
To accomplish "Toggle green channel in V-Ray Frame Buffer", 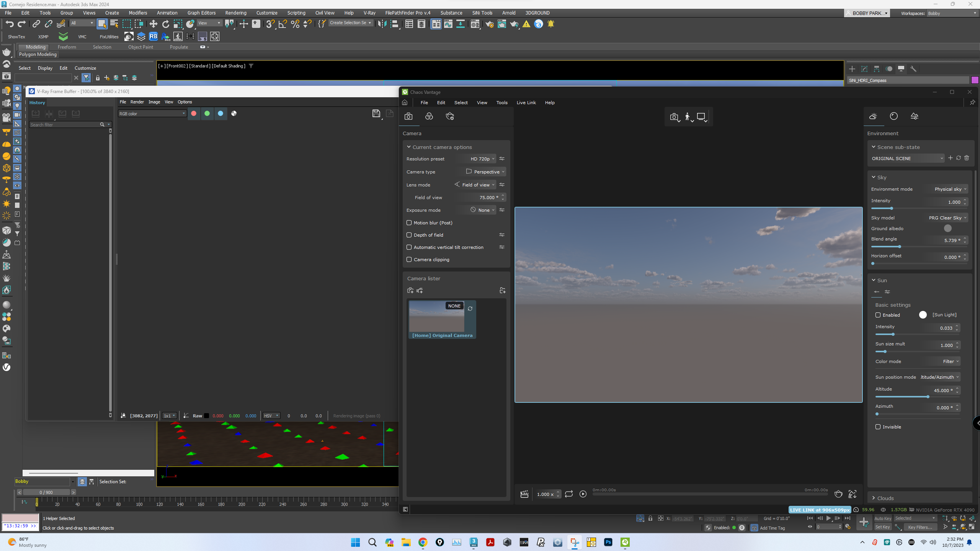I will coord(207,113).
